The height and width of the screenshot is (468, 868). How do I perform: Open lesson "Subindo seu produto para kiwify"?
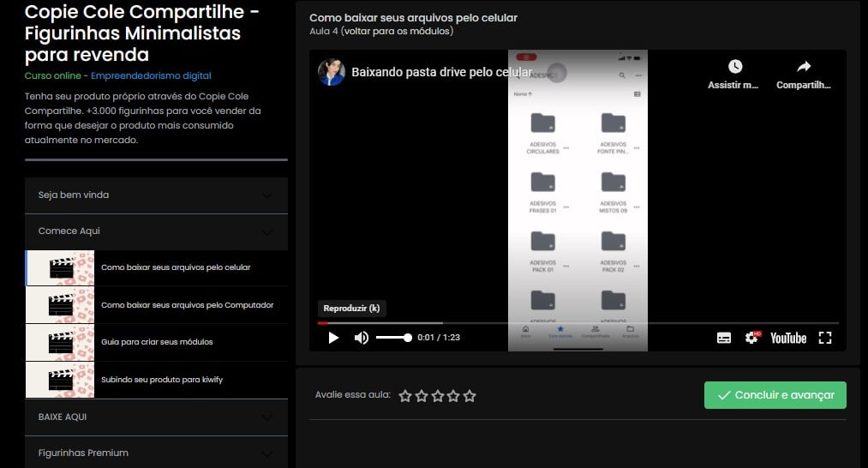pyautogui.click(x=161, y=380)
